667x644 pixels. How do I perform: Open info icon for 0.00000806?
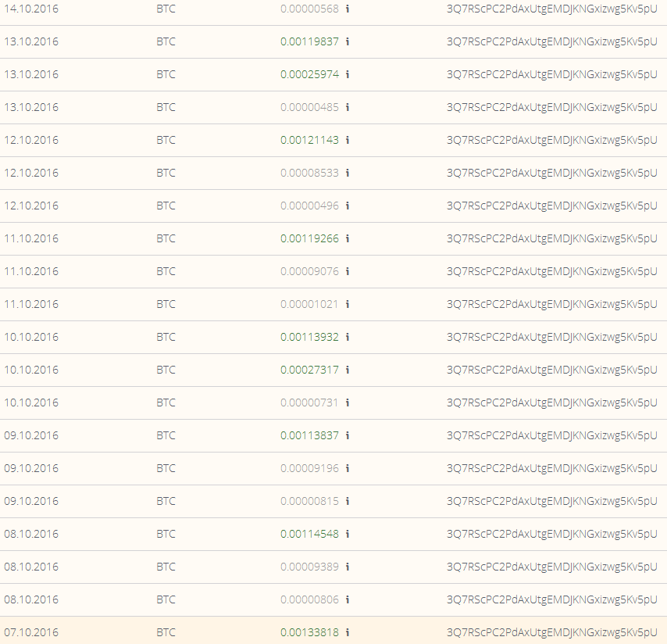(348, 599)
